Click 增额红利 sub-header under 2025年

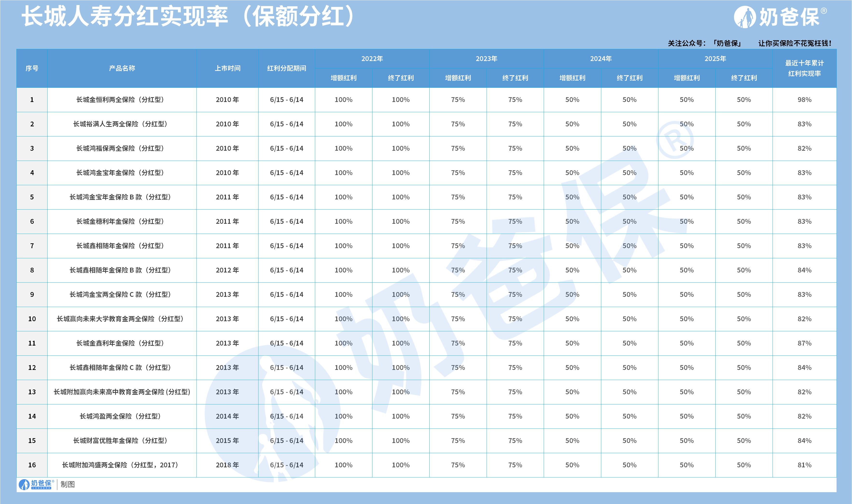pos(687,78)
